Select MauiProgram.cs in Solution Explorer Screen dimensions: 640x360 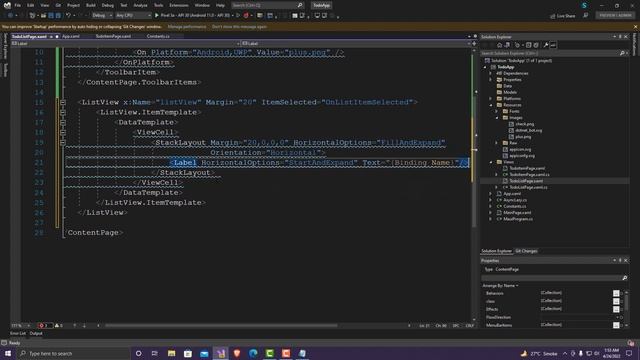coord(518,219)
